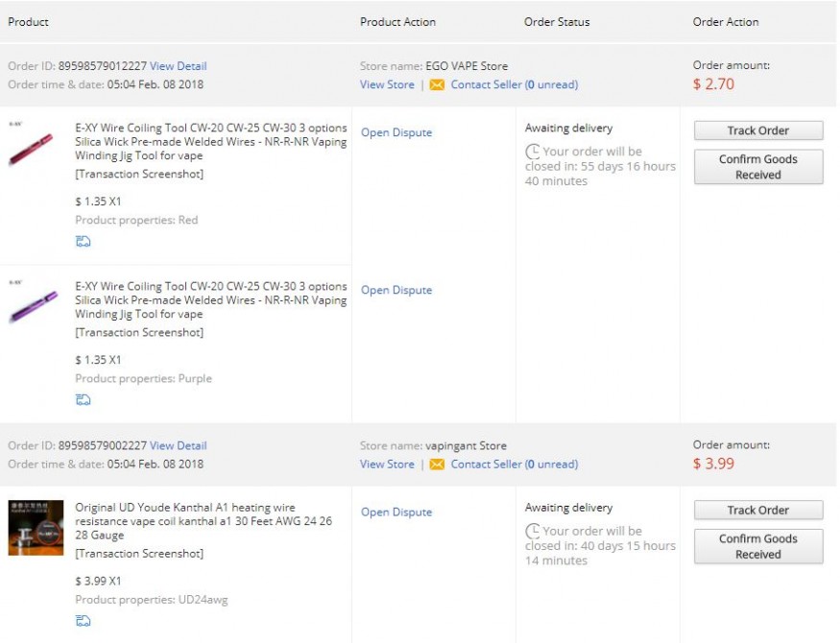Click the envelope icon for vapingant Store
840x643 pixels.
point(437,464)
